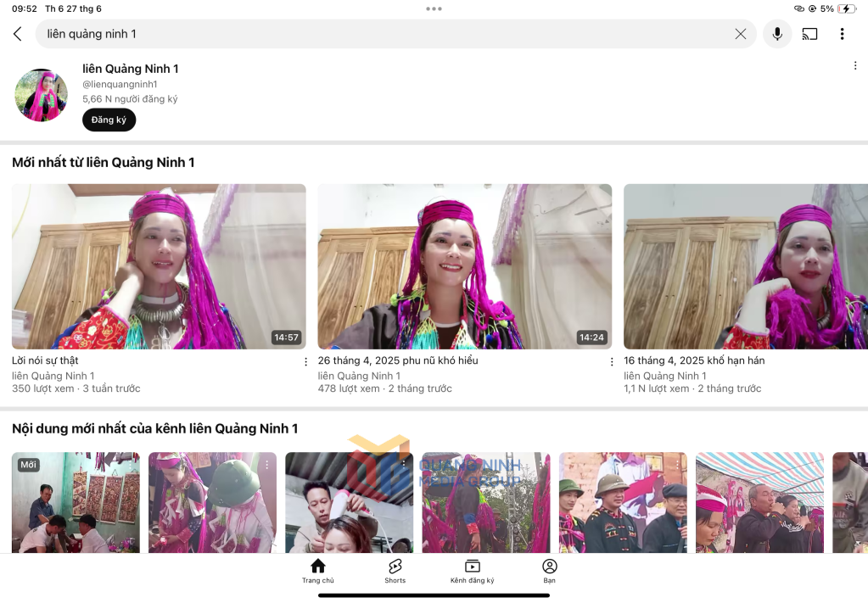The image size is (868, 603).
Task: Play the 'Lời nói sự thật' video thumbnail
Action: [159, 266]
